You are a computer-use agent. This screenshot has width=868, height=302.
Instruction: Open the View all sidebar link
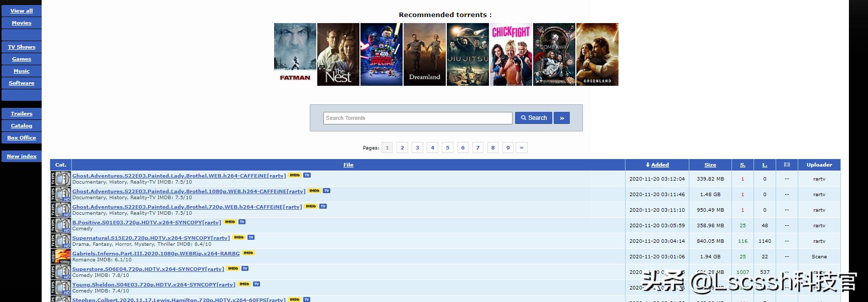click(x=22, y=11)
